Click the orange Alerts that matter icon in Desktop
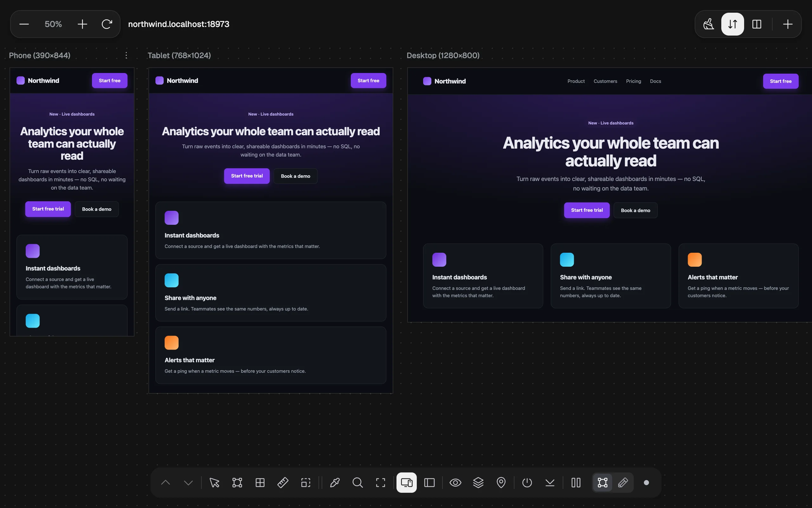 695,260
